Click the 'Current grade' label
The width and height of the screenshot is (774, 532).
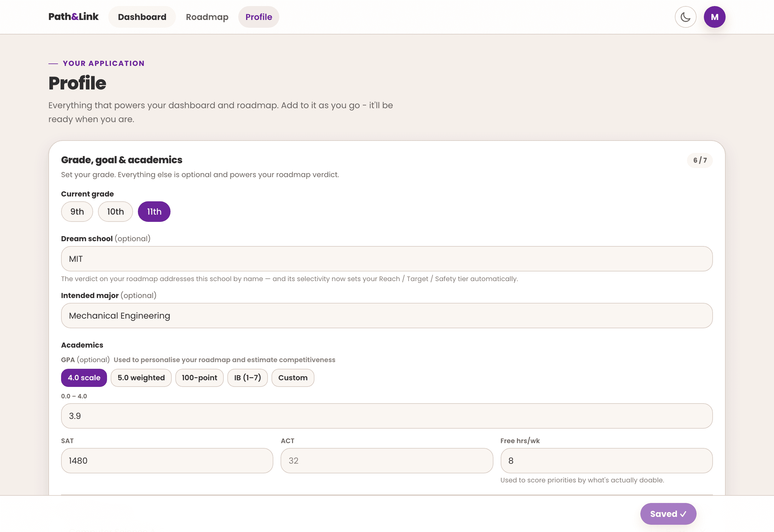(87, 194)
